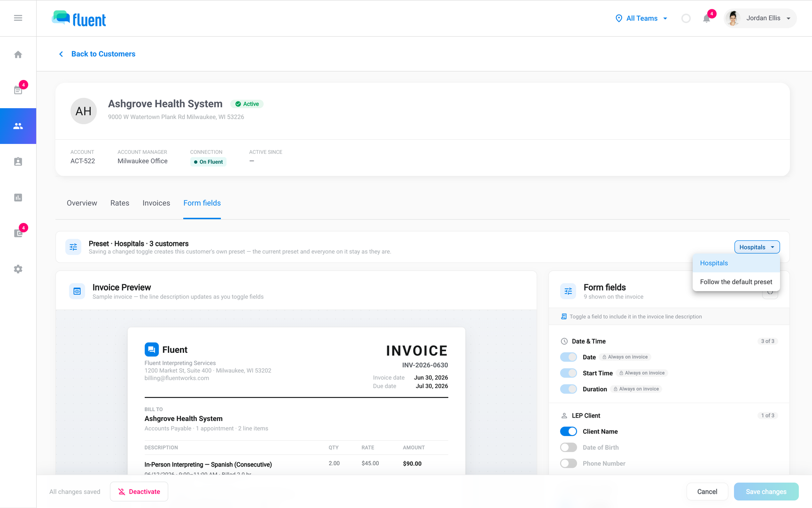
Task: Enable Date of Birth toggle
Action: click(x=569, y=447)
